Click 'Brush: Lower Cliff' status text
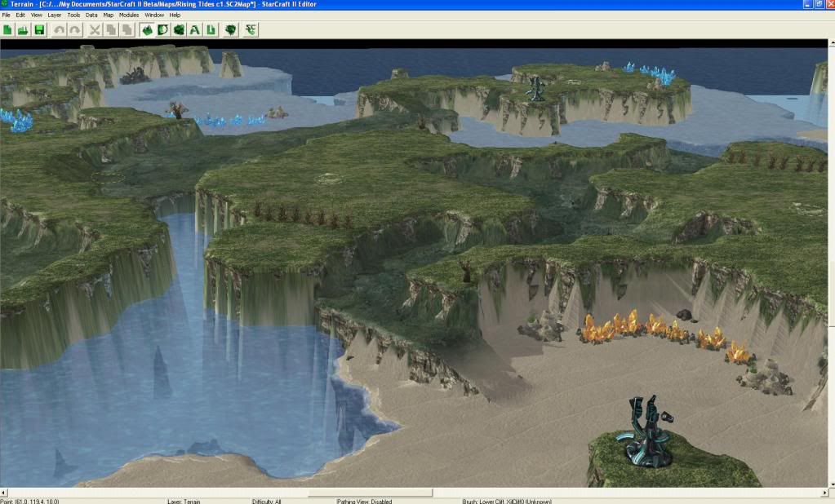This screenshot has width=835, height=504. click(x=507, y=502)
